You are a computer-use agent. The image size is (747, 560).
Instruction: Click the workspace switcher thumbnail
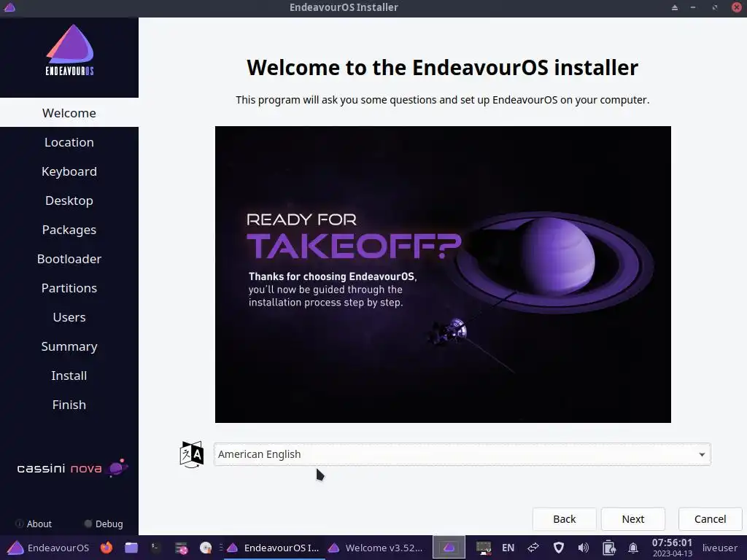tap(449, 548)
